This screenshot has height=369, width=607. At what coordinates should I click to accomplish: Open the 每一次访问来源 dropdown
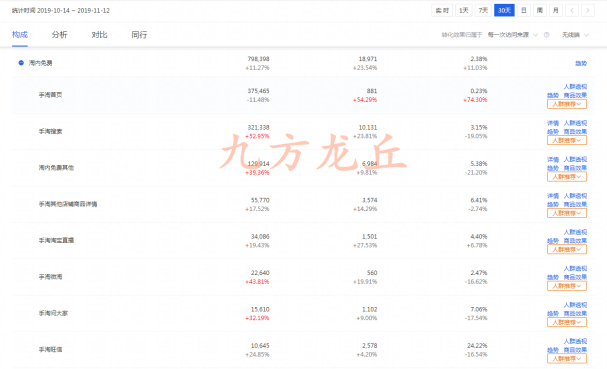click(x=512, y=35)
